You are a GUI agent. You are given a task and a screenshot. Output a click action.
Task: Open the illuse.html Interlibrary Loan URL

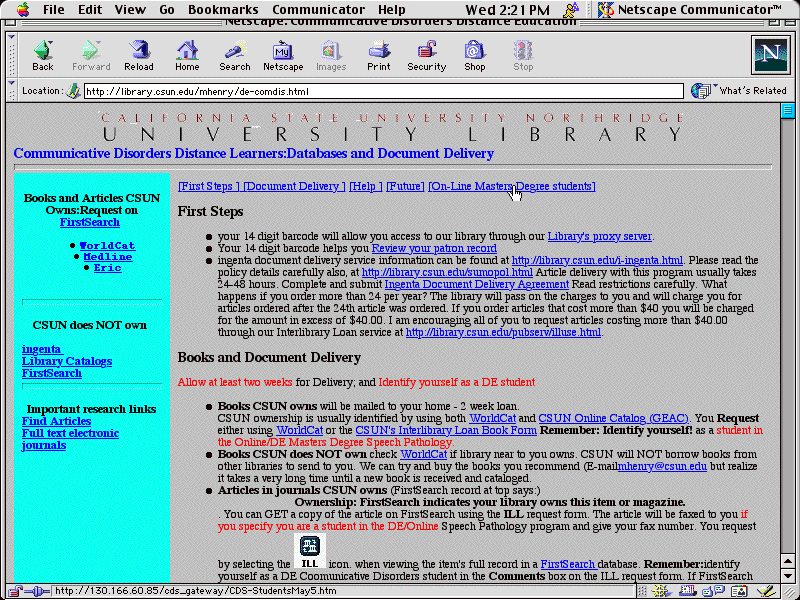click(x=503, y=333)
